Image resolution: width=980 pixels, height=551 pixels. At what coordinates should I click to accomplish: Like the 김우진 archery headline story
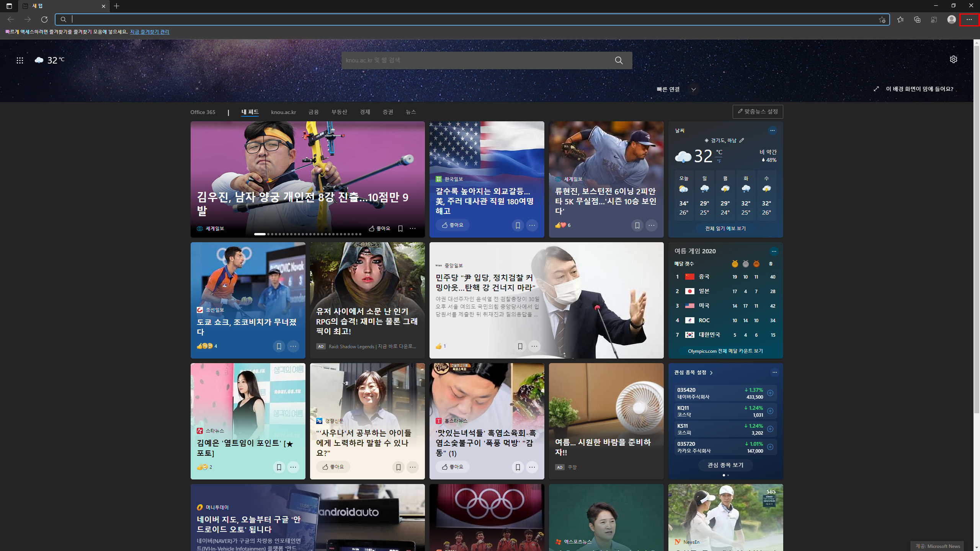tap(379, 228)
